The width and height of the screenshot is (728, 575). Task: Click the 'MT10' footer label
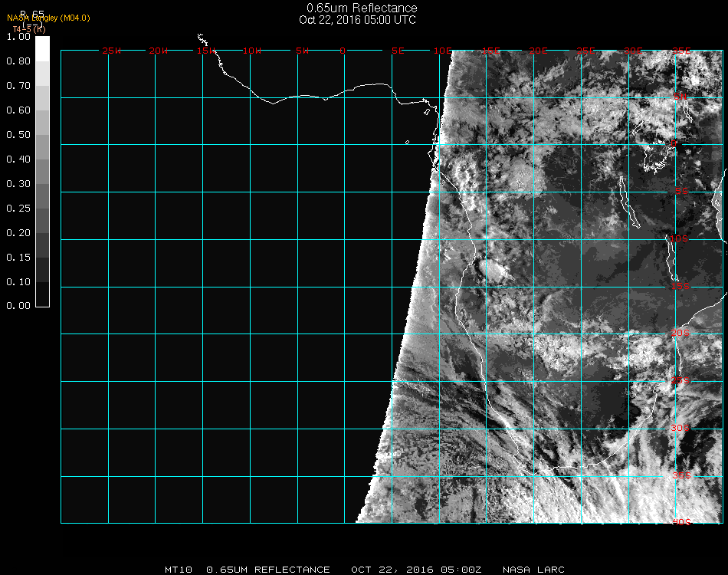[179, 570]
